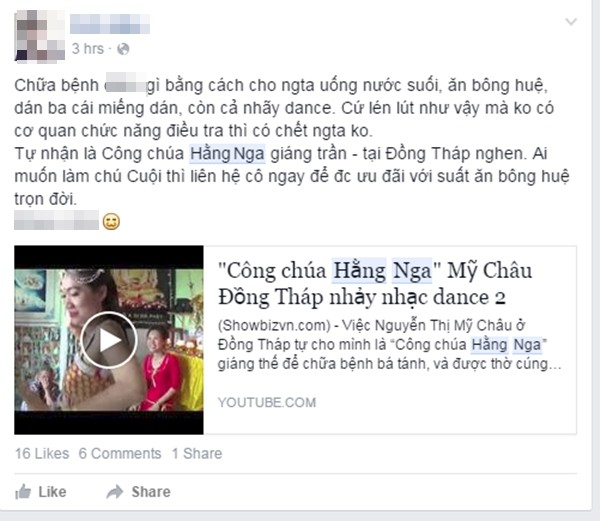Click the globe public audience icon

point(123,49)
